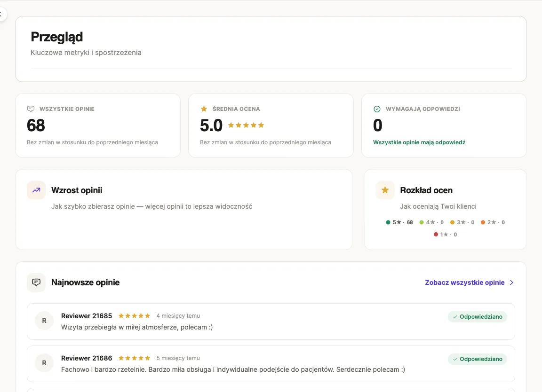Screen dimensions: 542x392
Task: Select the green 5★ · 68 legend item
Action: click(399, 222)
